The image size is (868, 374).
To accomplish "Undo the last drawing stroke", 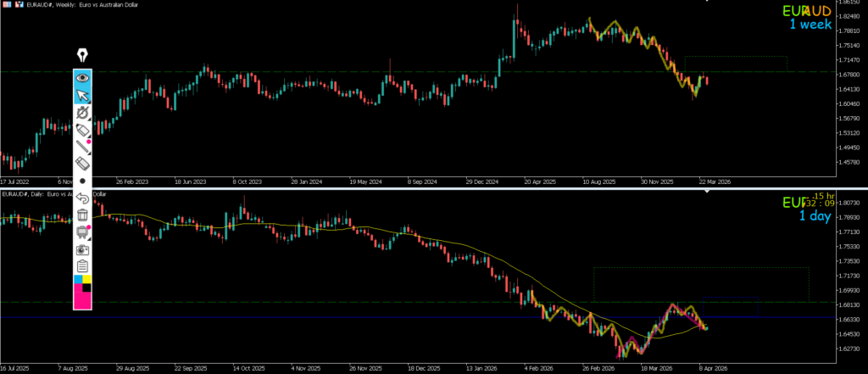I will [82, 198].
